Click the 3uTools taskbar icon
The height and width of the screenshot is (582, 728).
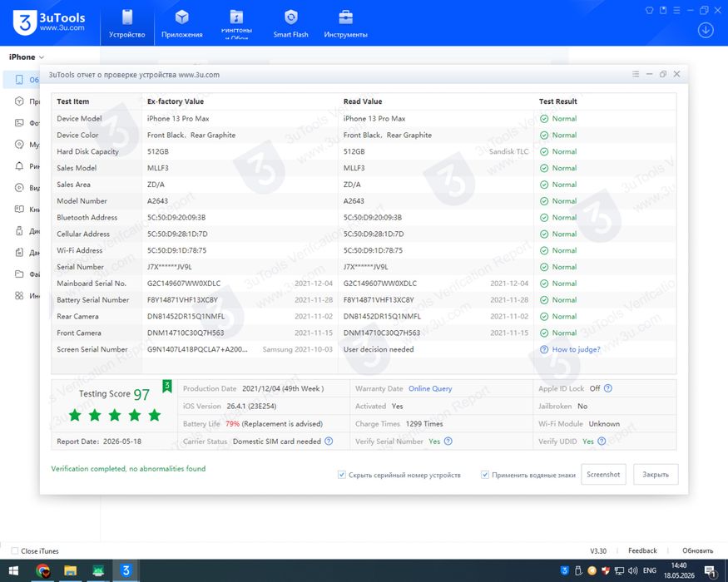tap(126, 570)
